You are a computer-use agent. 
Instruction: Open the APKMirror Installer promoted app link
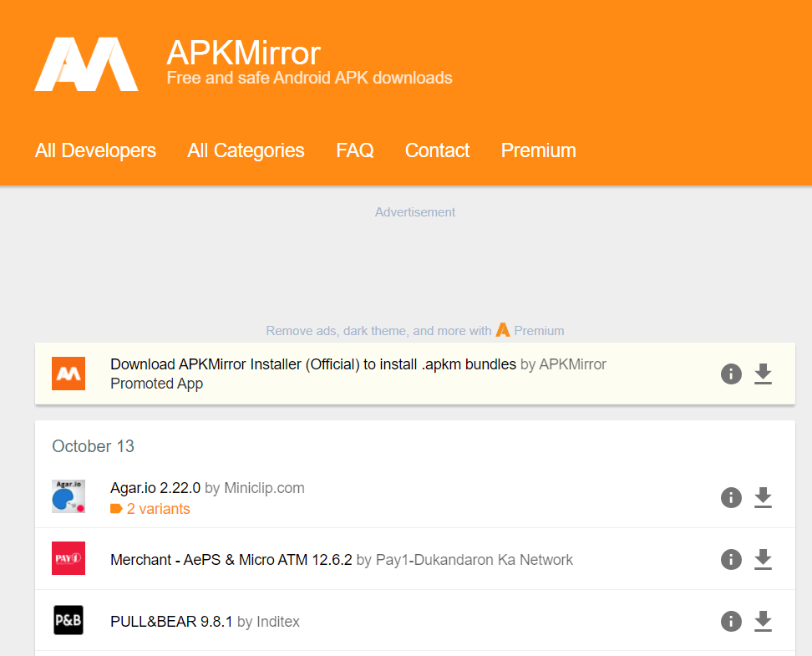313,364
